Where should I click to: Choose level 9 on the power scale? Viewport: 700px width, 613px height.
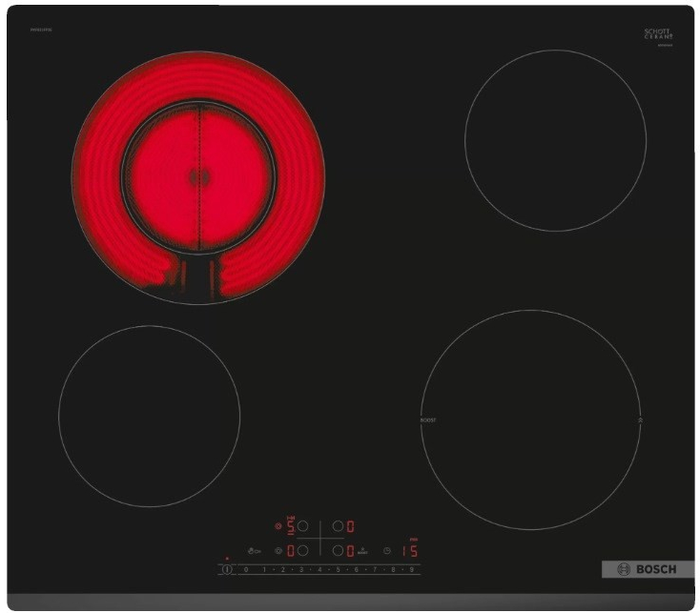click(x=412, y=569)
